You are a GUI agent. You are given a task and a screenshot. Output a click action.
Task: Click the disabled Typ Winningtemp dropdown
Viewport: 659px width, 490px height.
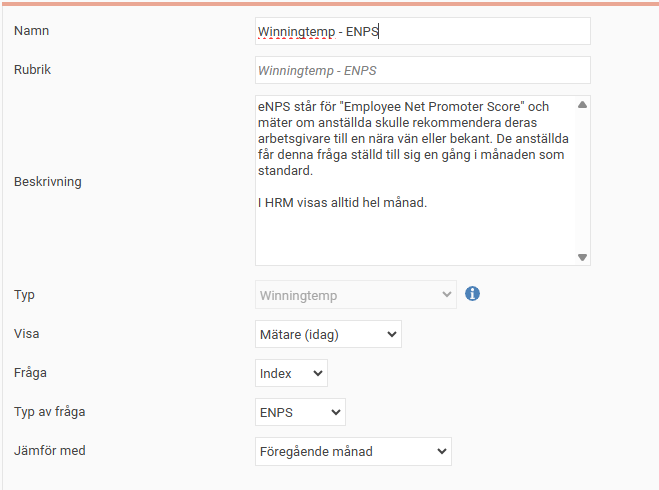point(356,295)
